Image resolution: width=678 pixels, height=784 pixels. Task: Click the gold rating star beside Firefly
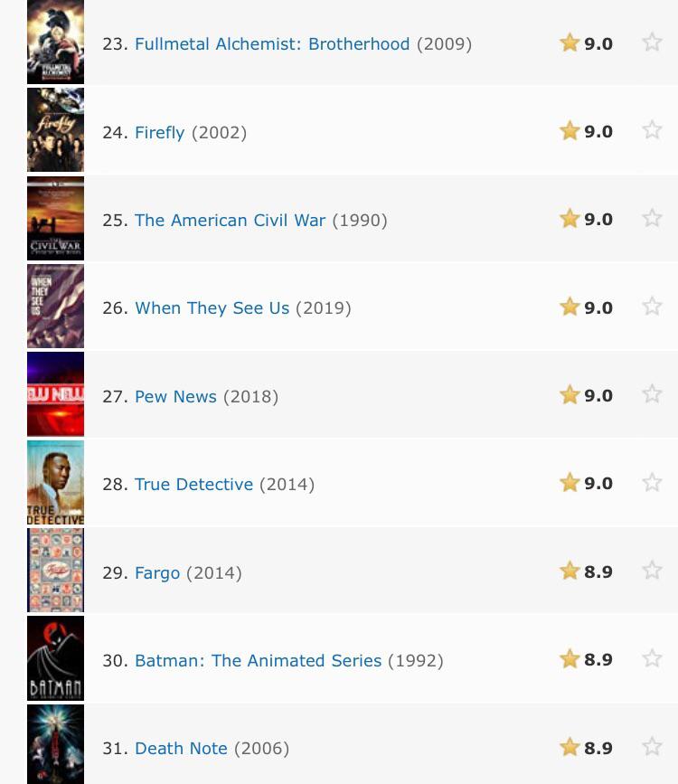click(570, 130)
